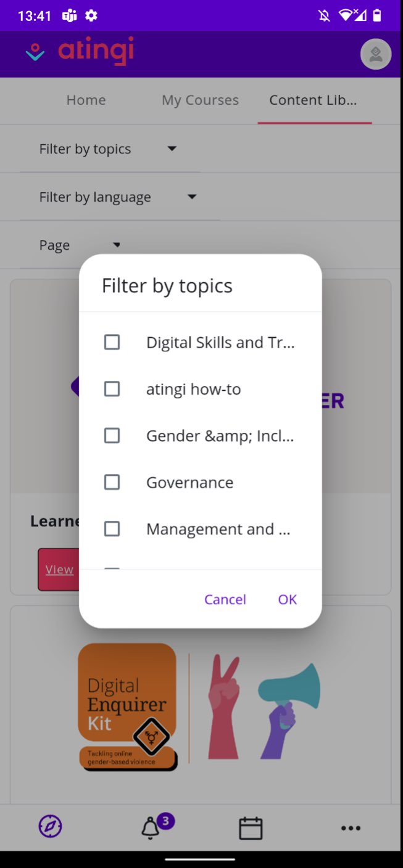Open the user profile avatar icon
The width and height of the screenshot is (403, 868).
(376, 54)
